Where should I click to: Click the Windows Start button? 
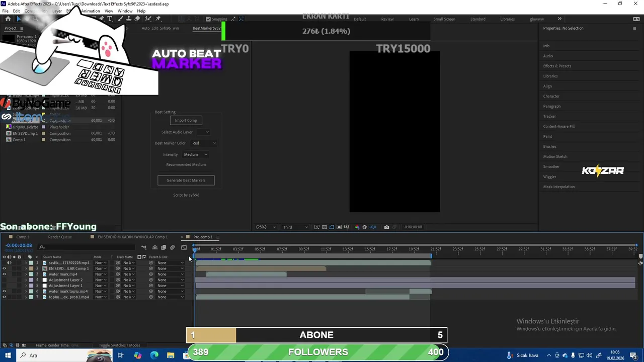point(8,355)
